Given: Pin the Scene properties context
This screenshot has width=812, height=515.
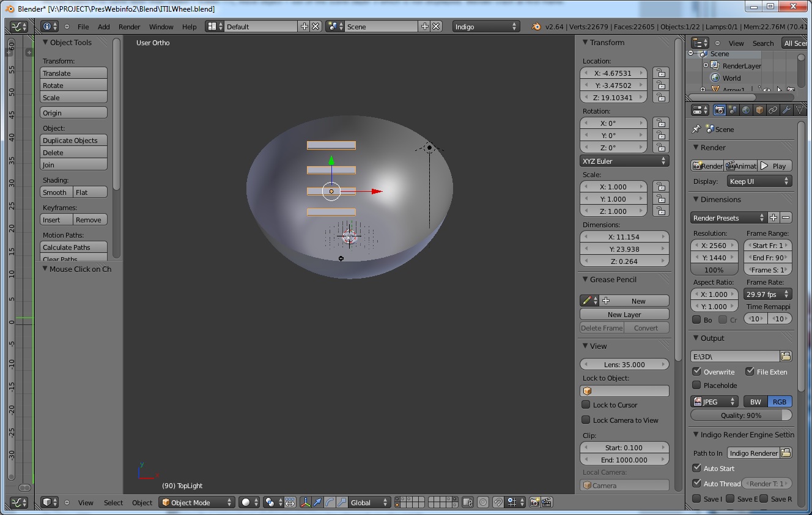Looking at the screenshot, I should [696, 130].
